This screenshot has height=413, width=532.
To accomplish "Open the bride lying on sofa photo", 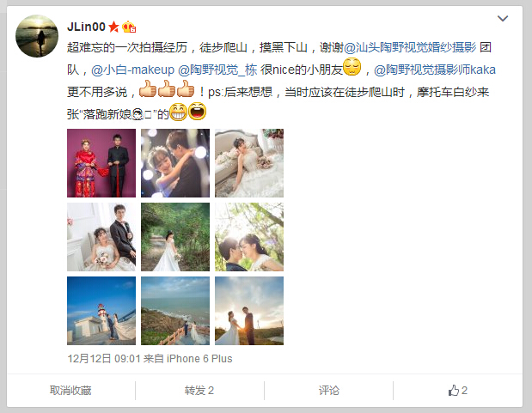I will click(x=249, y=163).
